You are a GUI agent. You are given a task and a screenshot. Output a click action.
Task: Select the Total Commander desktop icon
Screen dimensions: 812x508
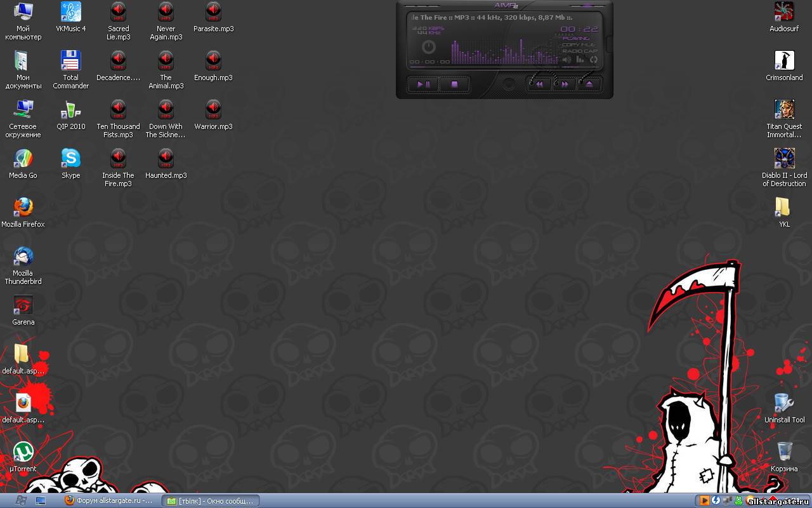click(x=70, y=61)
